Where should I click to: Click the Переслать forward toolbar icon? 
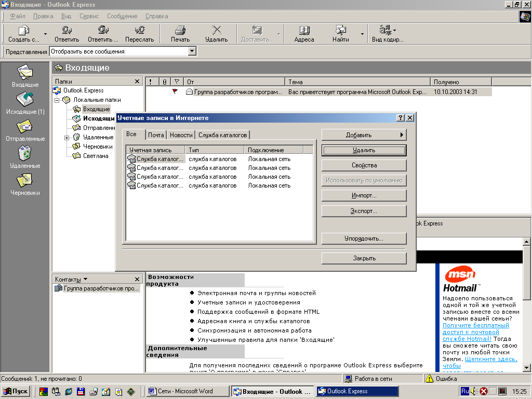click(x=139, y=30)
